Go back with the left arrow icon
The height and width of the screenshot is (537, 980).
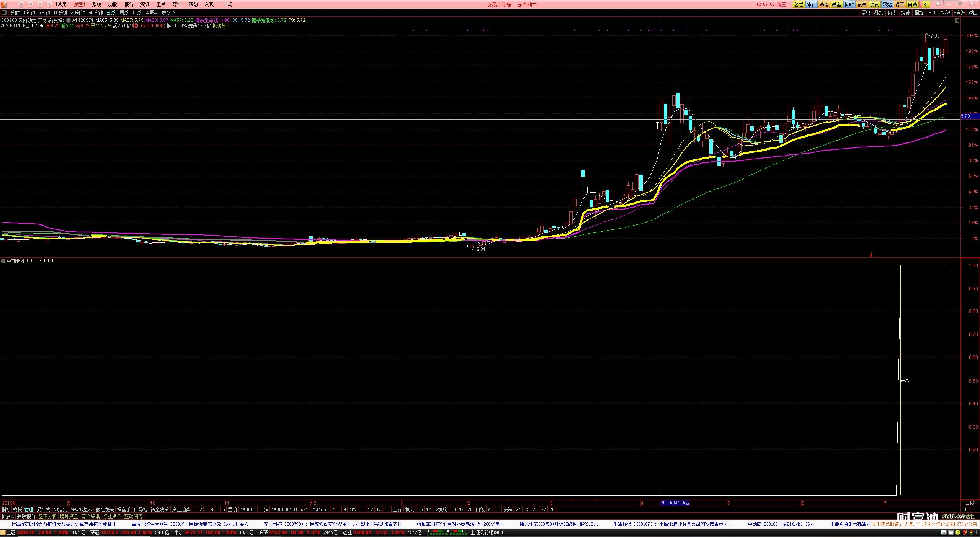(31, 4)
